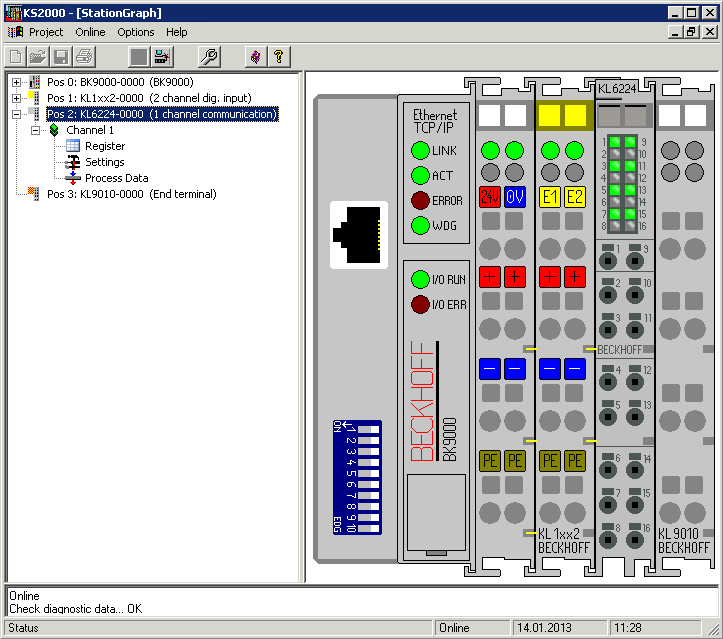723x639 pixels.
Task: Expand the Pos 0 BK9000 tree node
Action: click(17, 83)
